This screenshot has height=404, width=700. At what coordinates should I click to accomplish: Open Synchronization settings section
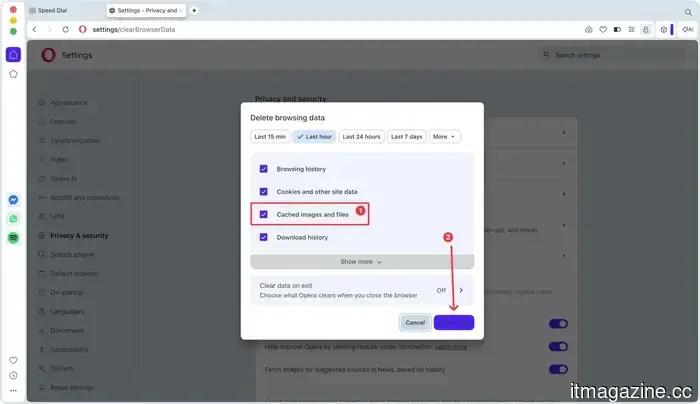pyautogui.click(x=75, y=141)
